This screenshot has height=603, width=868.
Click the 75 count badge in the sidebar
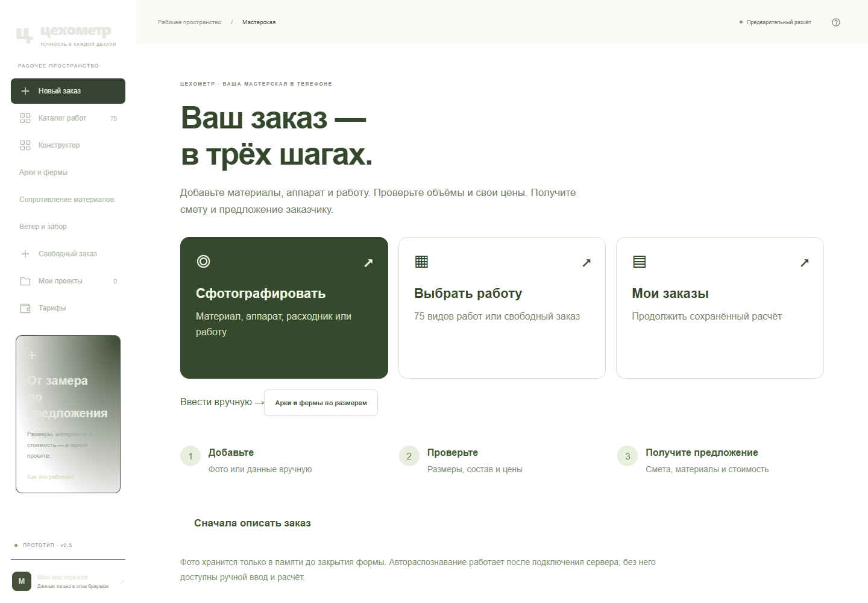[x=114, y=119]
